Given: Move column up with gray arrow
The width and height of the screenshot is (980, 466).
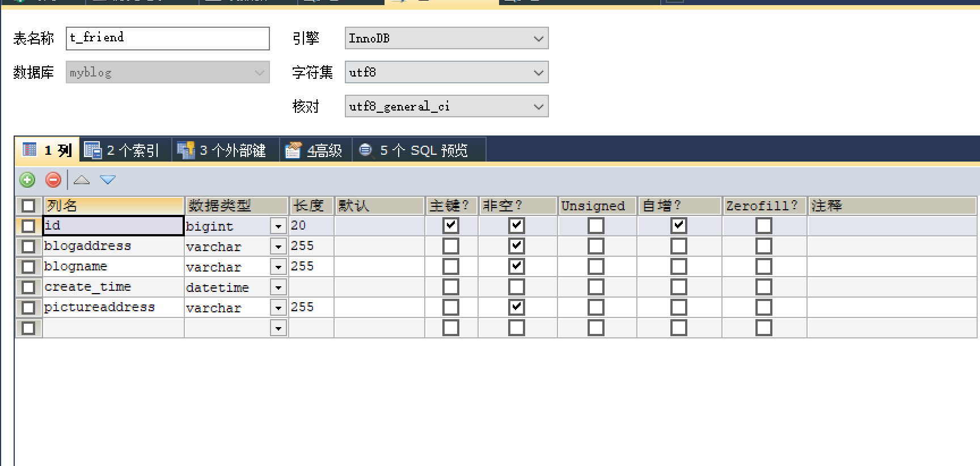Looking at the screenshot, I should (x=82, y=180).
